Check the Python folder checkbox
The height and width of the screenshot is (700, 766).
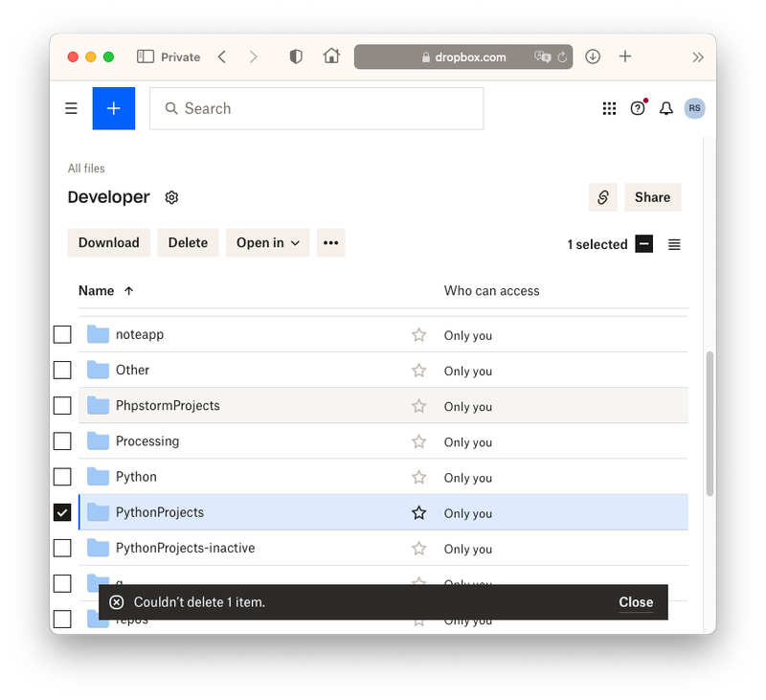click(x=62, y=477)
